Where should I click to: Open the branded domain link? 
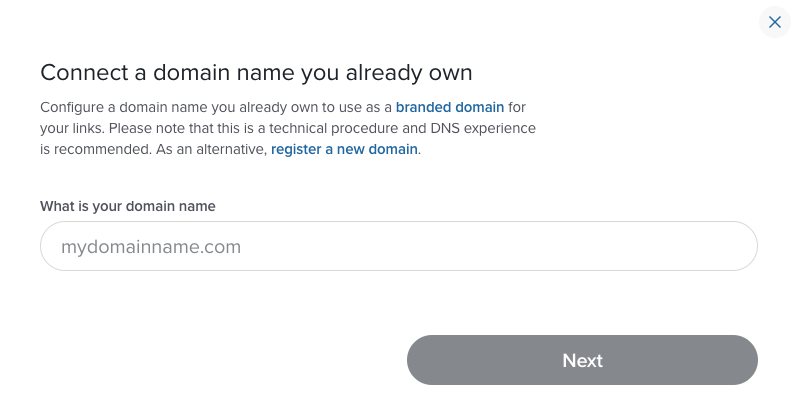pos(449,107)
